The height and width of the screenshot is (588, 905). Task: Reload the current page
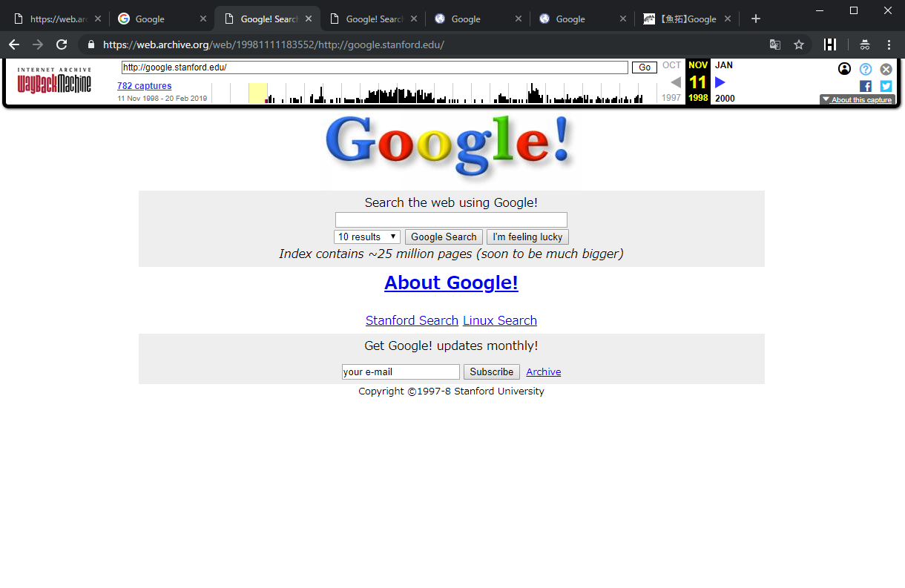click(x=62, y=44)
